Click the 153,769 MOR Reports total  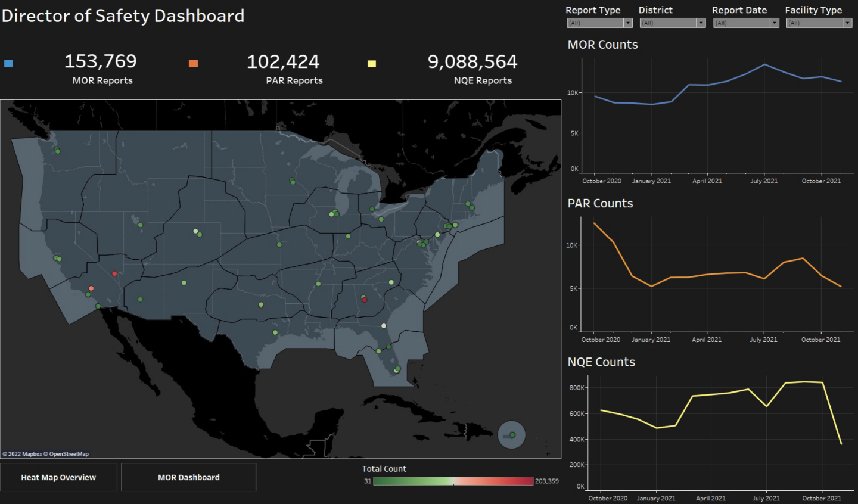point(101,61)
